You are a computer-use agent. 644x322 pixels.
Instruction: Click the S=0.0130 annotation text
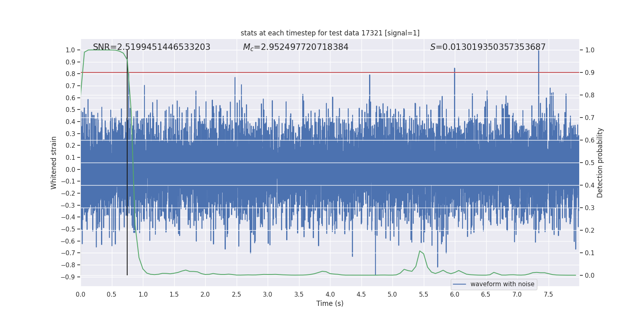click(x=487, y=47)
